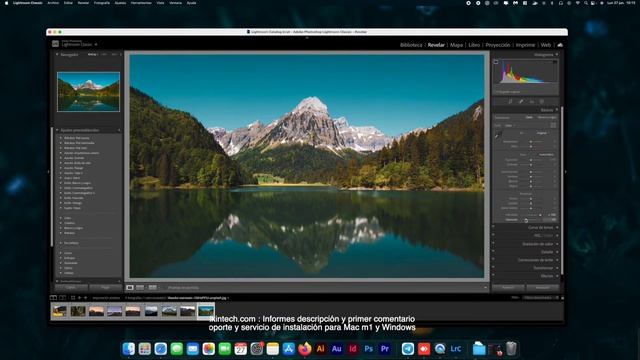Go forward with the filmstrip right arrow
The height and width of the screenshot is (360, 640).
click(x=85, y=298)
